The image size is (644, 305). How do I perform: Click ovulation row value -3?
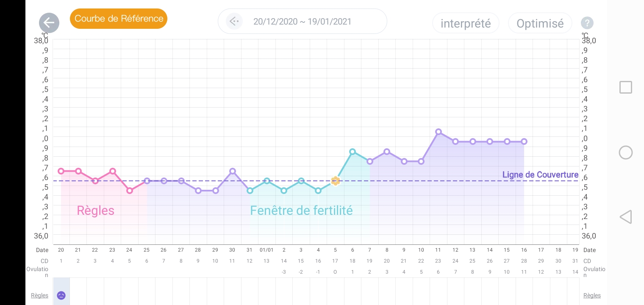point(283,272)
